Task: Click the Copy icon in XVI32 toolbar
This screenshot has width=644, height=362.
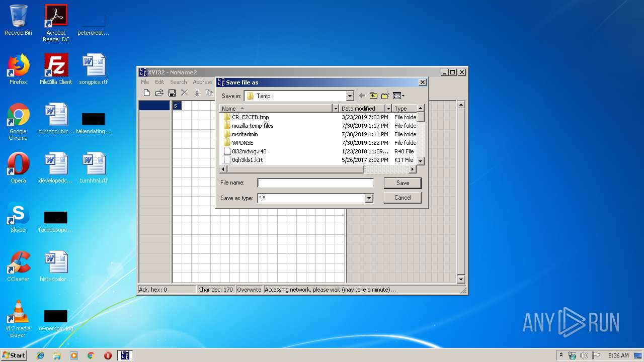Action: [209, 93]
